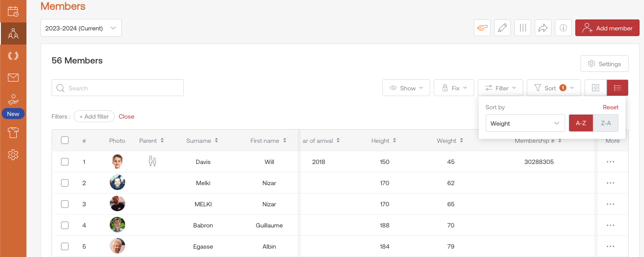This screenshot has height=257, width=644.
Task: Click the 2018 year of arrival cell
Action: click(x=319, y=162)
